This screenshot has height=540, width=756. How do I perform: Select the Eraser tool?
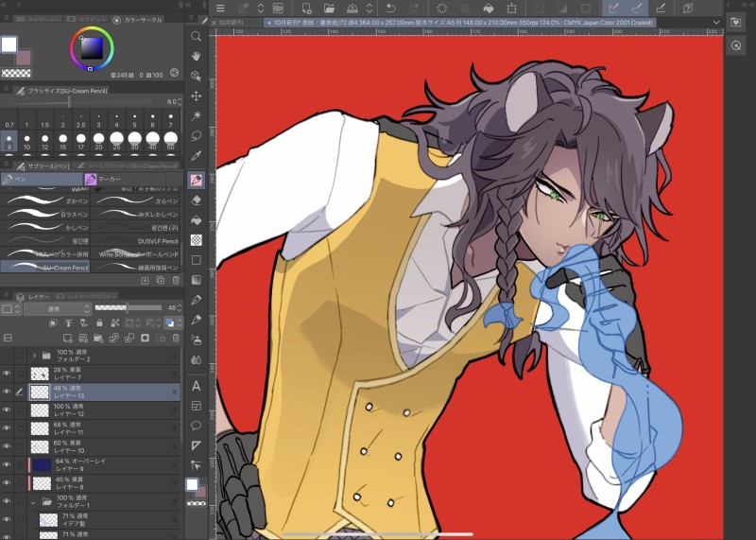coord(196,200)
